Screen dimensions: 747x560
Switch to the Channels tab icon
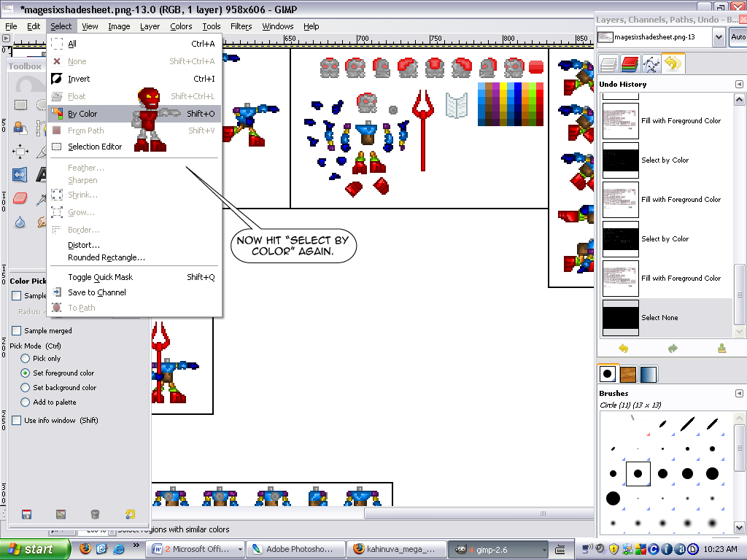coord(630,64)
